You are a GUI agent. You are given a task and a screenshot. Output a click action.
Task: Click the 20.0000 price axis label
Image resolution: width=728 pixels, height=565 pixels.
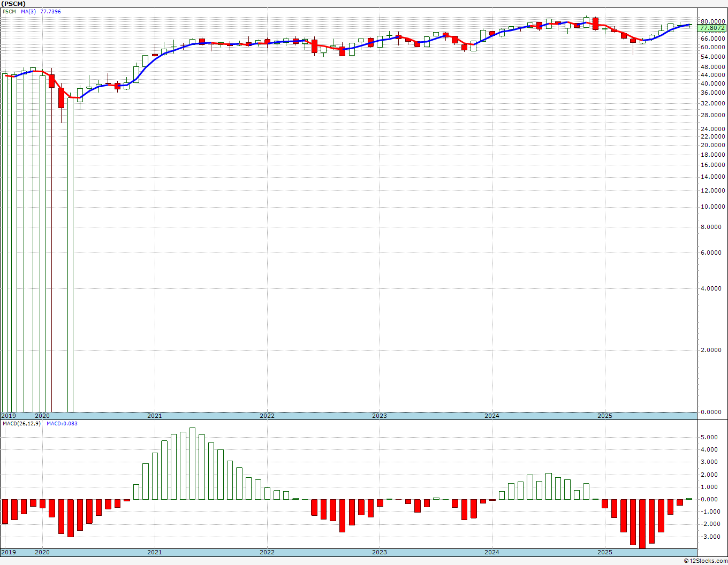pos(713,145)
